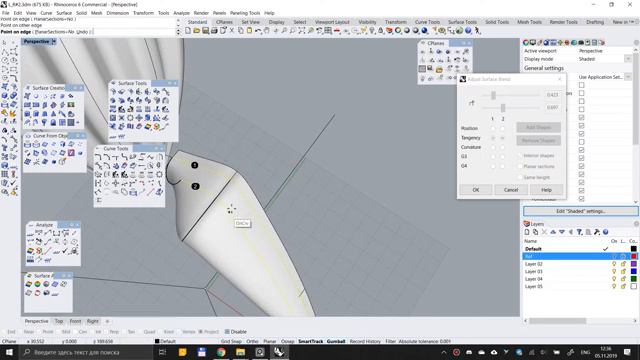Open the Display mode Shaded dropdown
Image resolution: width=640 pixels, height=360 pixels.
[x=628, y=59]
